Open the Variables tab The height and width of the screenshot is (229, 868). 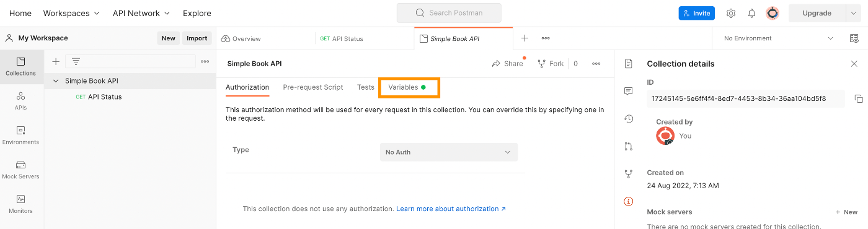click(407, 87)
